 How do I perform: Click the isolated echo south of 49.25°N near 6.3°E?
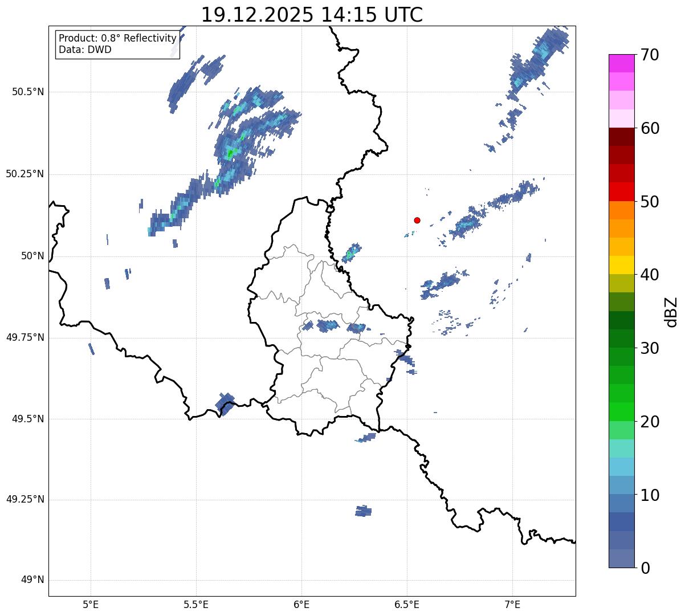tap(363, 511)
